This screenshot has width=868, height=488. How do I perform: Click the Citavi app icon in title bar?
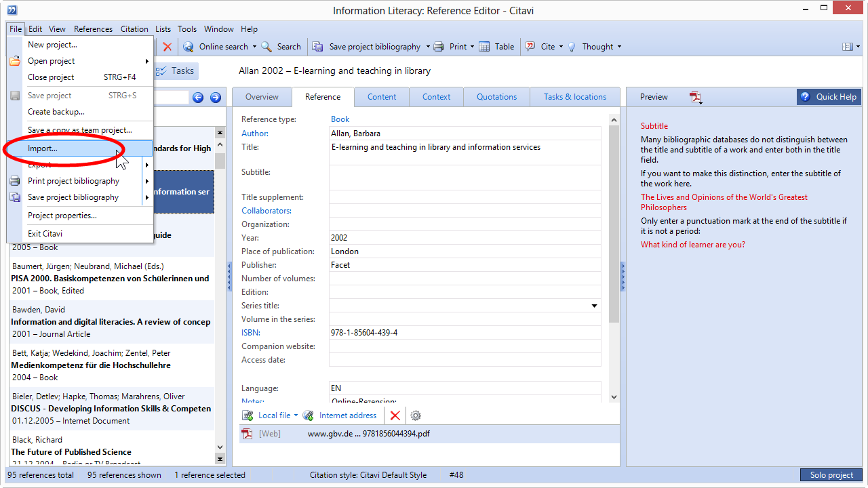point(12,10)
